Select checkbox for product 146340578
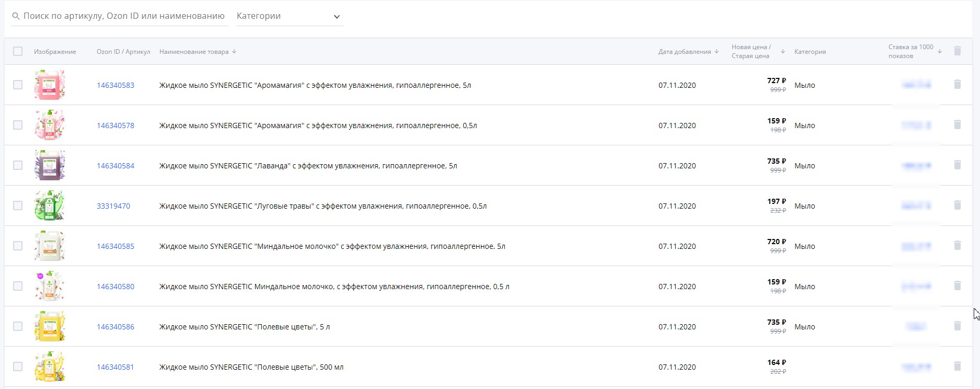Viewport: 980px width, 389px height. click(18, 125)
